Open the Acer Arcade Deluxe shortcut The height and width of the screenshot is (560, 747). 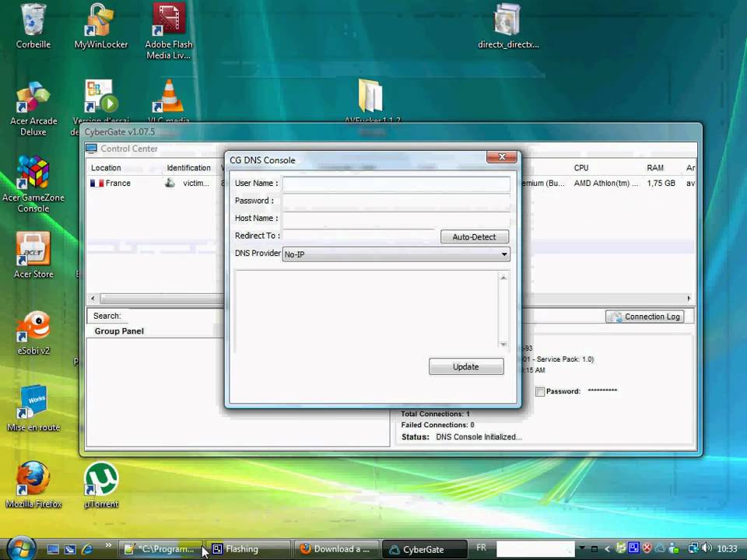coord(33,109)
